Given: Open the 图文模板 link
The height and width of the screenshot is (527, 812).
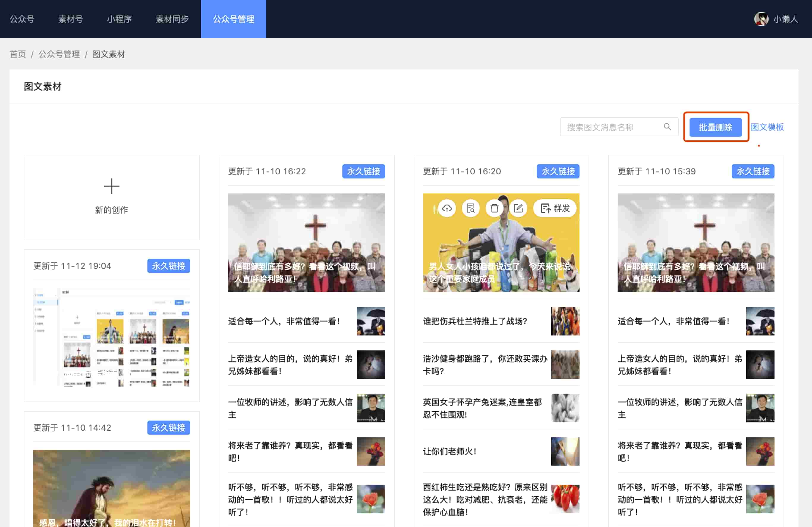Looking at the screenshot, I should click(767, 127).
